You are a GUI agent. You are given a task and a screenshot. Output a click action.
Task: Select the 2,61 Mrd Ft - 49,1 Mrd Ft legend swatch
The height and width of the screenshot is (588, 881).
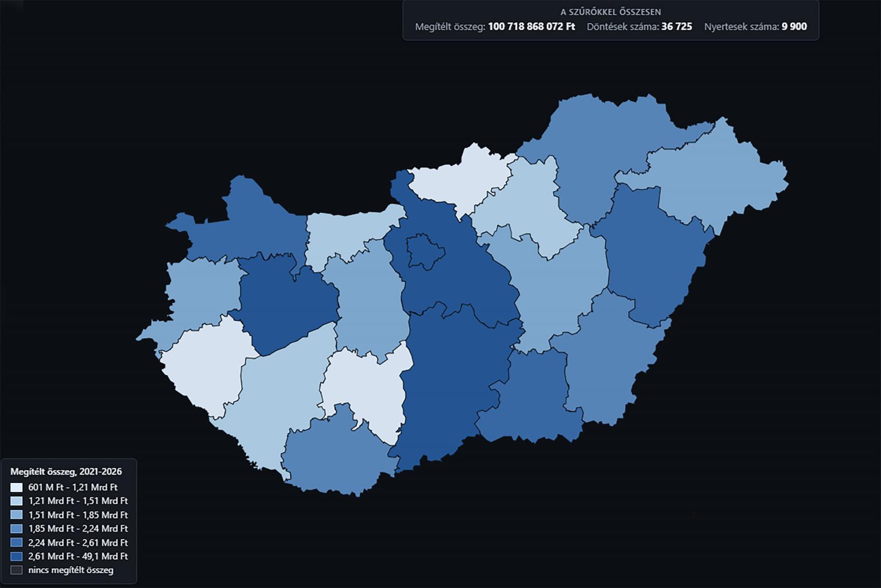tap(17, 556)
